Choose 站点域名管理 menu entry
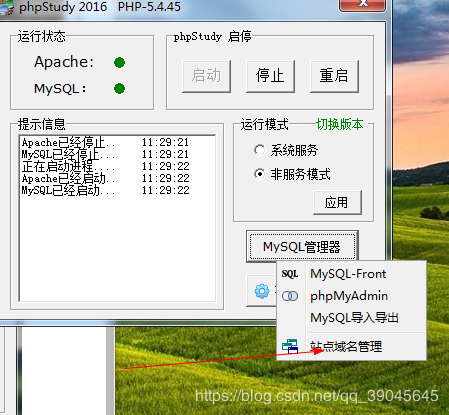Image resolution: width=449 pixels, height=415 pixels. [x=351, y=347]
